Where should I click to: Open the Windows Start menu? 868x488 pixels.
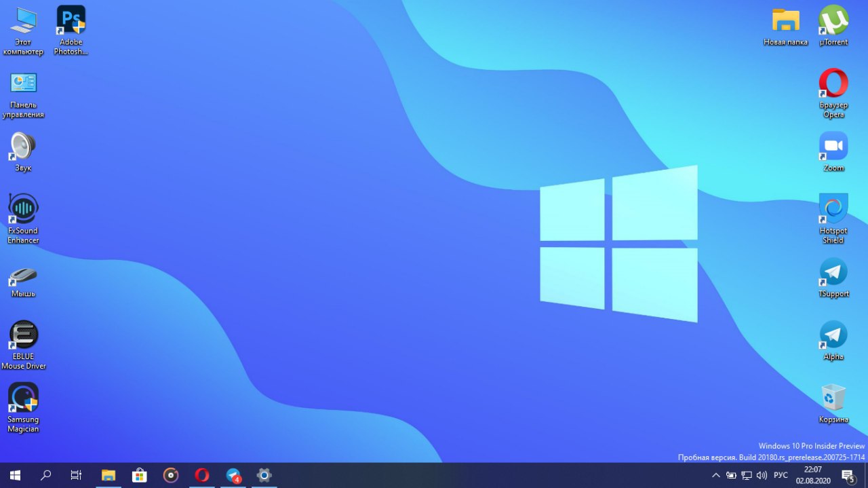[x=15, y=475]
